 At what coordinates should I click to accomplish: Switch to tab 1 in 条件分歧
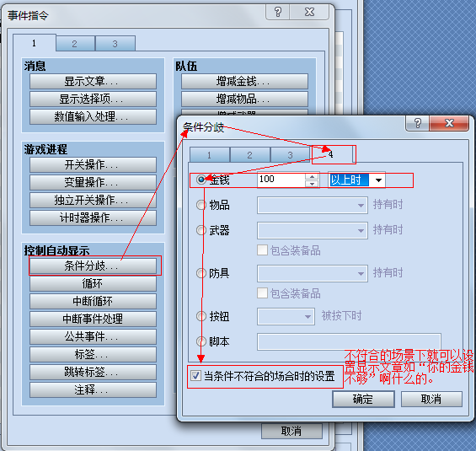point(210,155)
